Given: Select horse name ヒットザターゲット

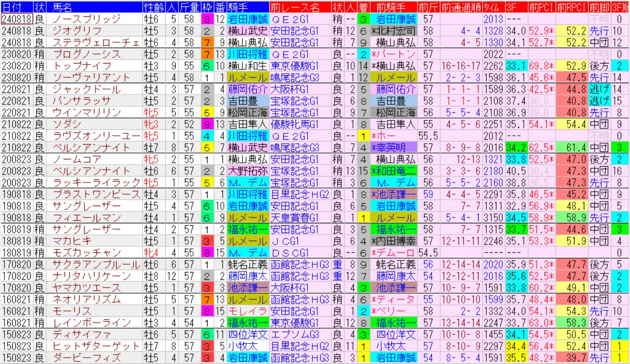Looking at the screenshot, I should coord(96,346).
